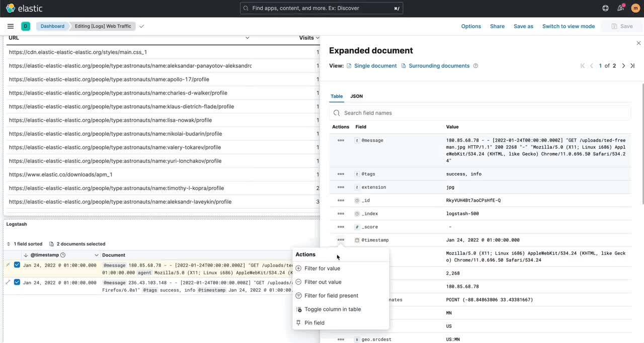This screenshot has width=644, height=343.
Task: Go to the last document arrow
Action: [632, 66]
